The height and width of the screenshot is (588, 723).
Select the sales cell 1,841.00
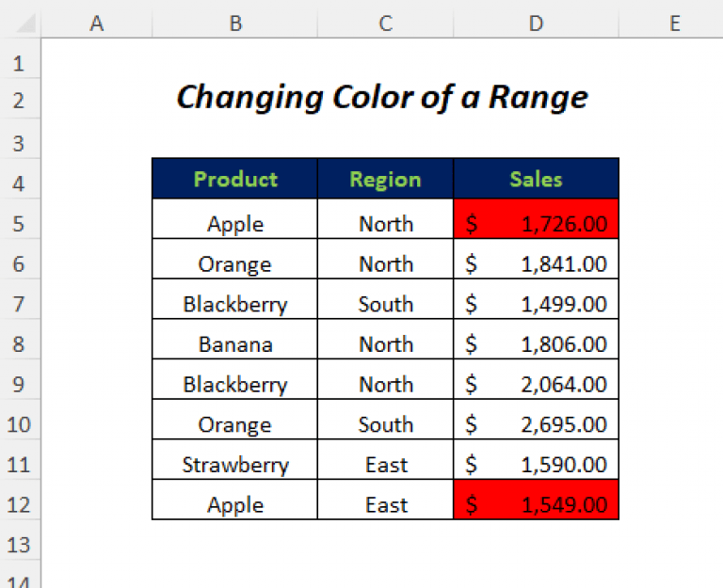pos(536,259)
